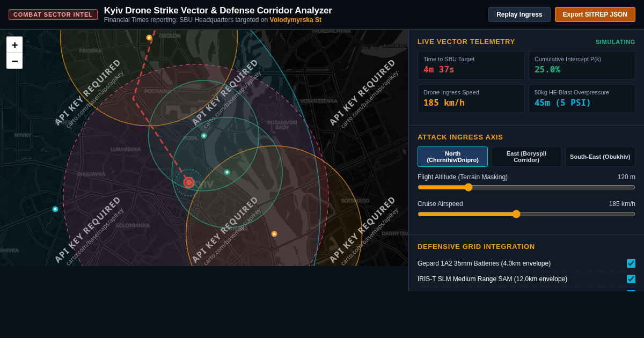The width and height of the screenshot is (644, 338).
Task: Click the 120 m altitude readout
Action: [x=626, y=177]
